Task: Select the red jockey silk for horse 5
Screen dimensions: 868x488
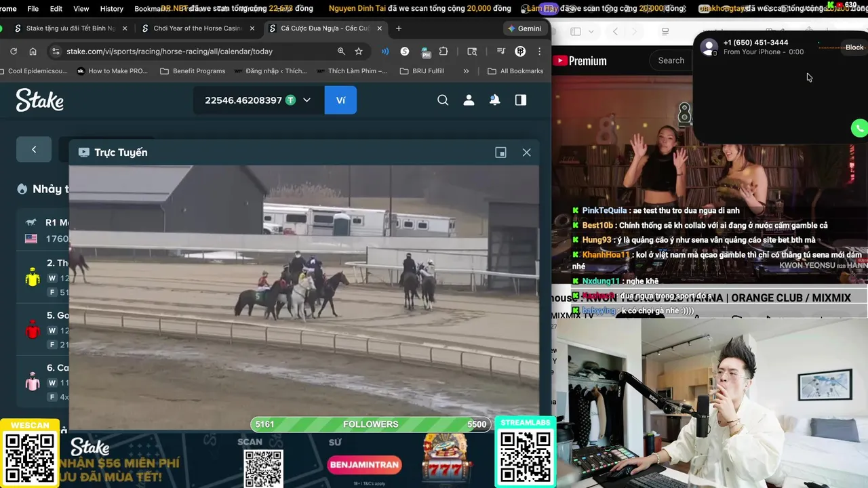Action: tap(33, 329)
